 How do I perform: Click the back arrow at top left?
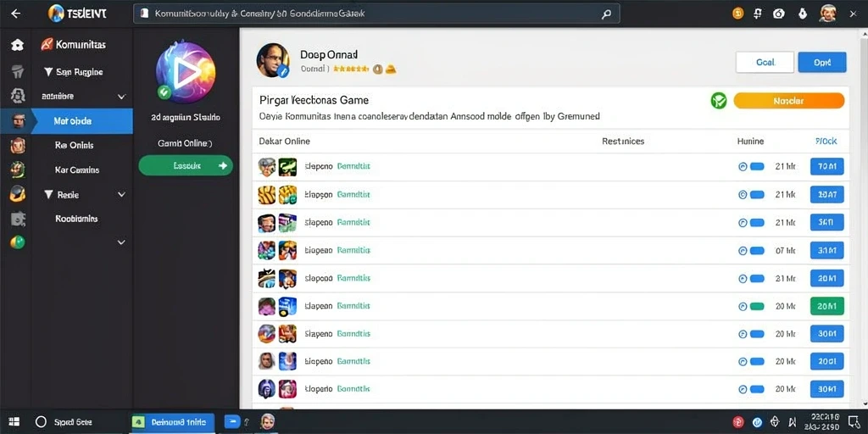tap(15, 14)
